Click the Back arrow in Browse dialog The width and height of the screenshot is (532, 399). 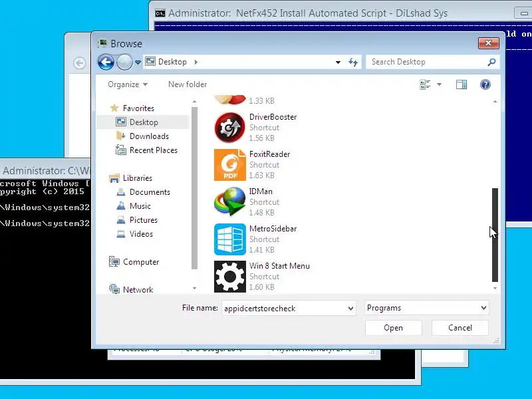106,62
